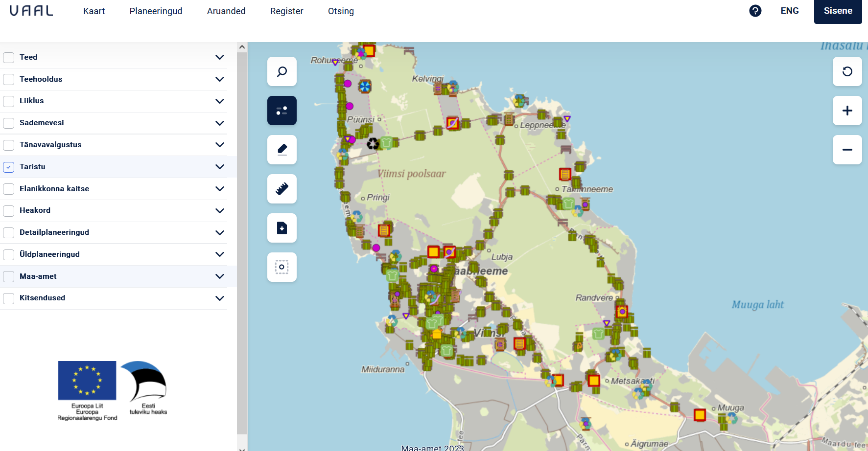Click the Sisene login button

coord(838,11)
